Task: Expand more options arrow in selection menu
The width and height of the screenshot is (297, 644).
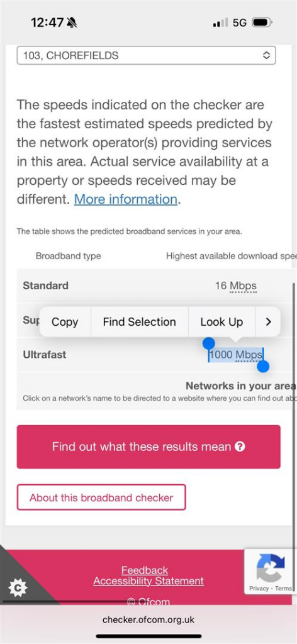Action: point(268,321)
